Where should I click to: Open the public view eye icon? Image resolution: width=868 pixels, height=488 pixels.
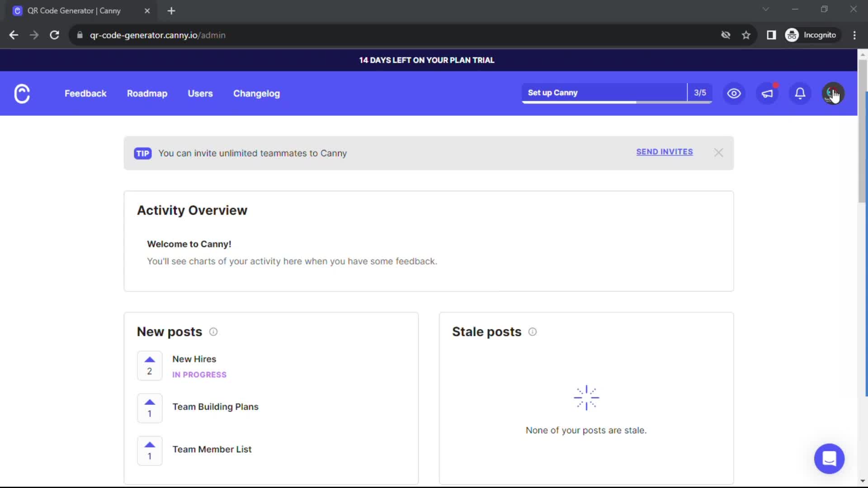coord(733,94)
